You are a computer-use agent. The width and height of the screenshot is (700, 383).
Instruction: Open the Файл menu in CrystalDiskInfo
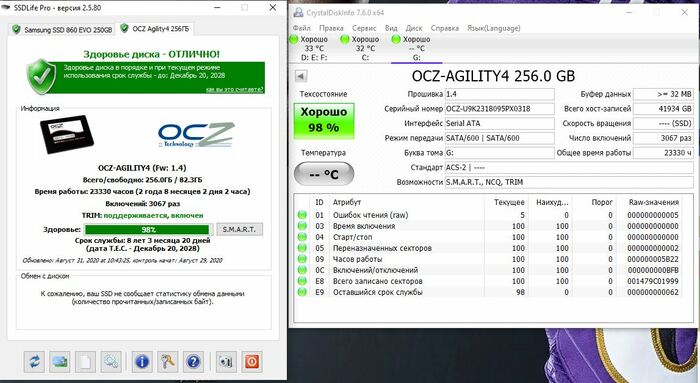click(302, 28)
